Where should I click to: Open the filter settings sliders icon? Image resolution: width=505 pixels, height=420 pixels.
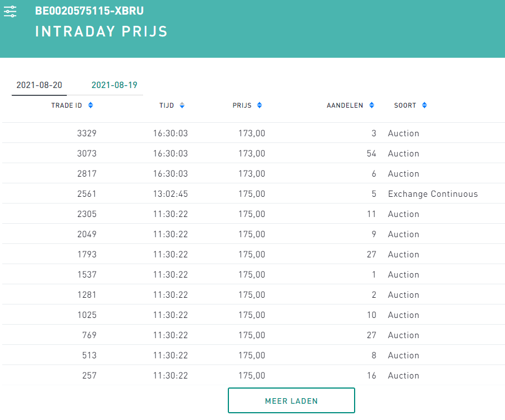coord(10,11)
